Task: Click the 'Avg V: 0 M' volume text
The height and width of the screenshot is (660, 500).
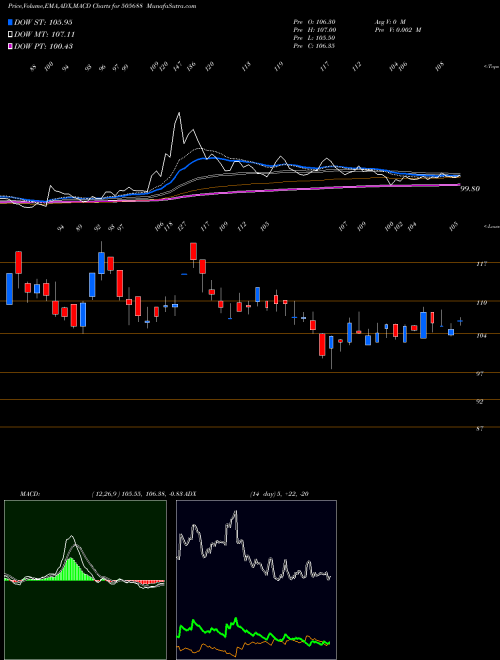Action: tap(388, 22)
